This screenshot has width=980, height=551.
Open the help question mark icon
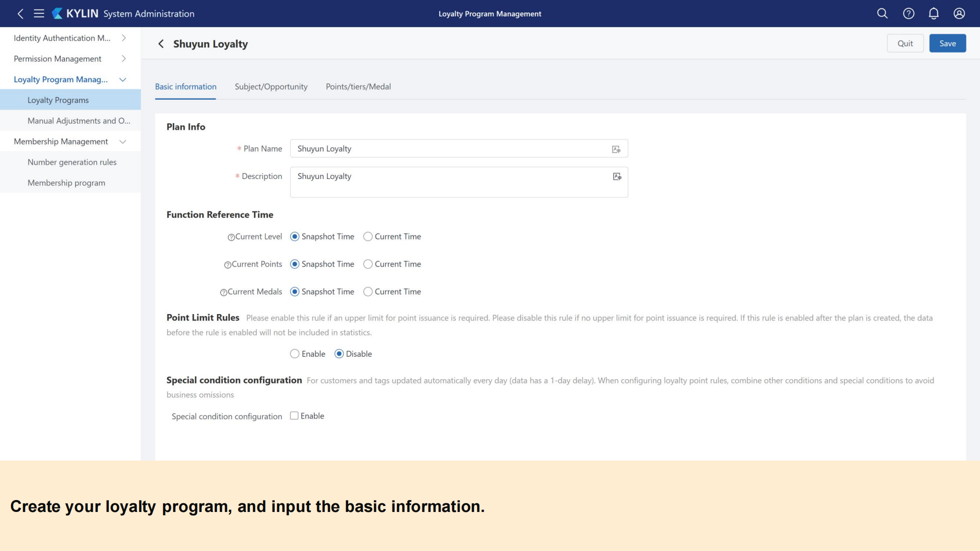pos(908,14)
